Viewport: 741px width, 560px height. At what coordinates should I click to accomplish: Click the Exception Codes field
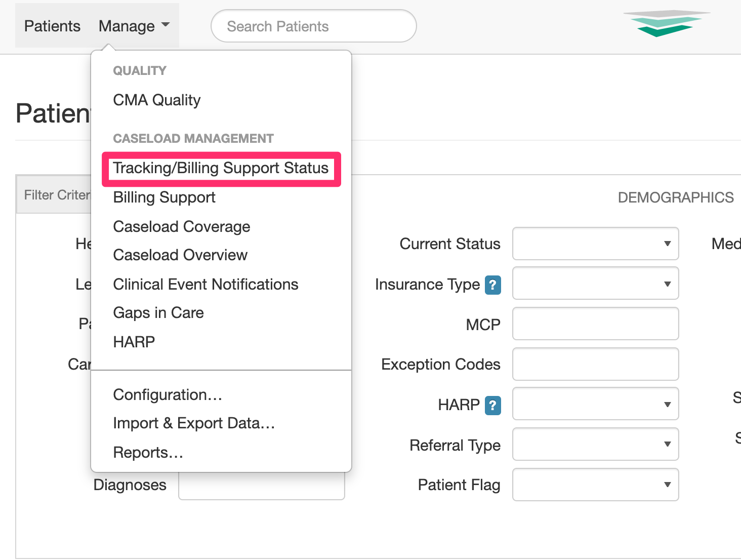(595, 364)
